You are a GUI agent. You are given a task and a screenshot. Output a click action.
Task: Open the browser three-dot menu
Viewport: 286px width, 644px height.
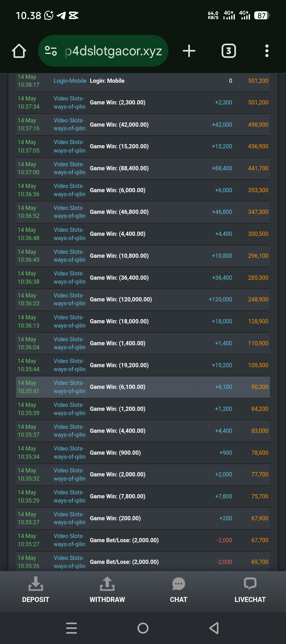267,51
